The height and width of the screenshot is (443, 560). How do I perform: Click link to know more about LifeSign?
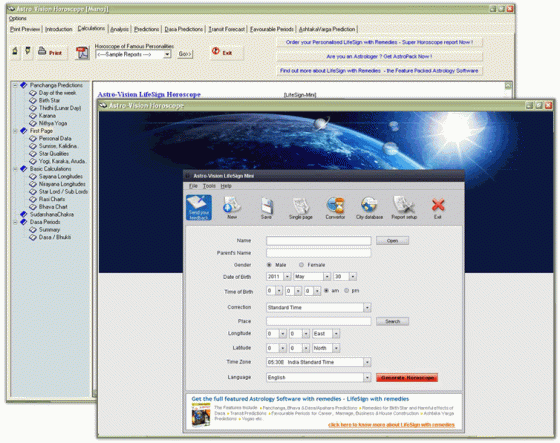coord(391,425)
